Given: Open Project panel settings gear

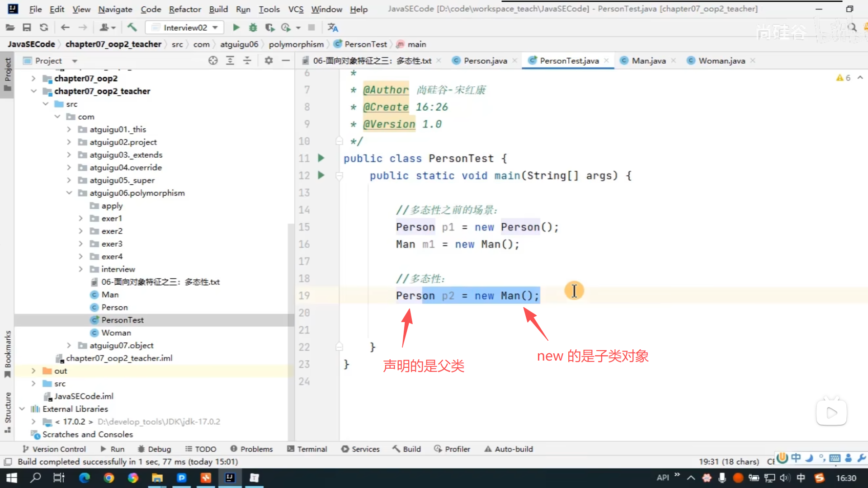Looking at the screenshot, I should [x=269, y=61].
